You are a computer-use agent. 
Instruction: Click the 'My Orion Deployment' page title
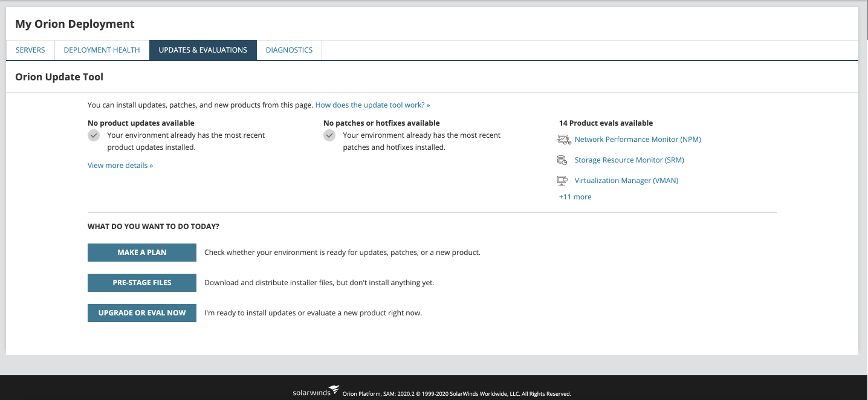[75, 24]
